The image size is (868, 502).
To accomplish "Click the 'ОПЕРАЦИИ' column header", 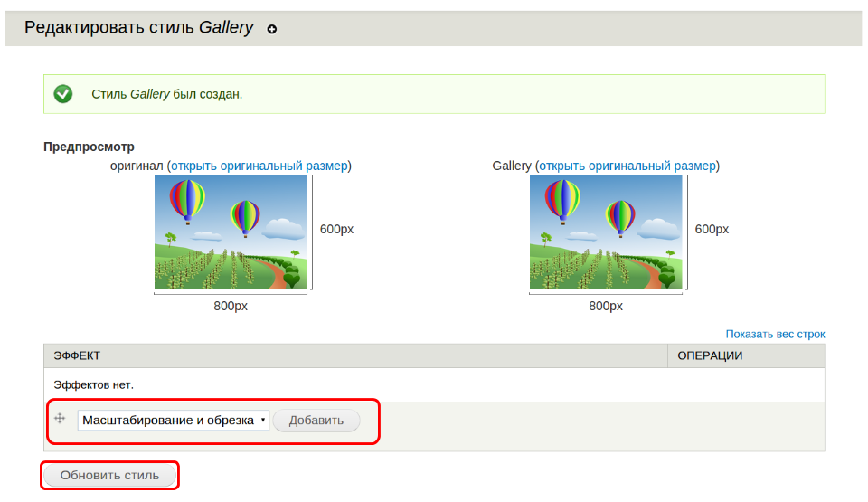I will (x=710, y=355).
